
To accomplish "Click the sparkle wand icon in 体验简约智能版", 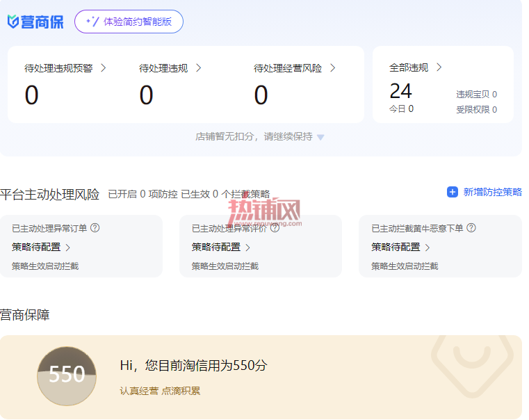I will [x=92, y=22].
